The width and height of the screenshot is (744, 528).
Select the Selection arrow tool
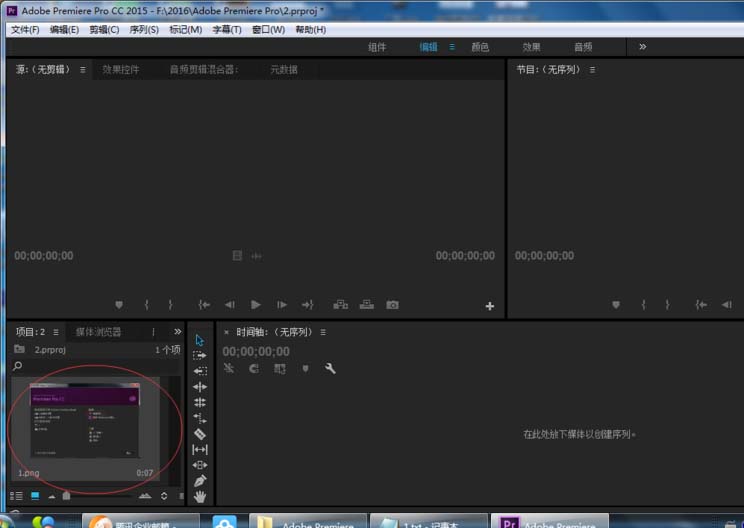199,340
